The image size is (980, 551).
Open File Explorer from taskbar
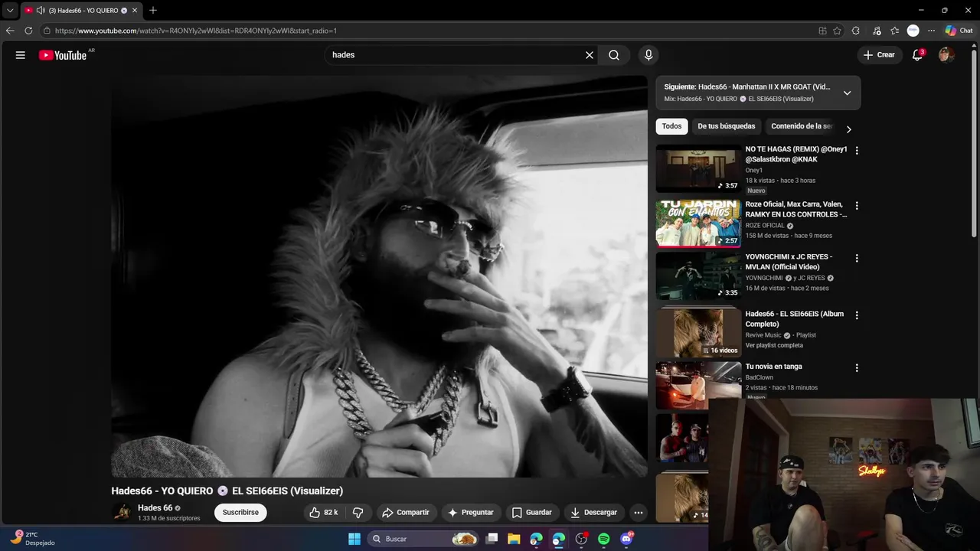point(514,539)
